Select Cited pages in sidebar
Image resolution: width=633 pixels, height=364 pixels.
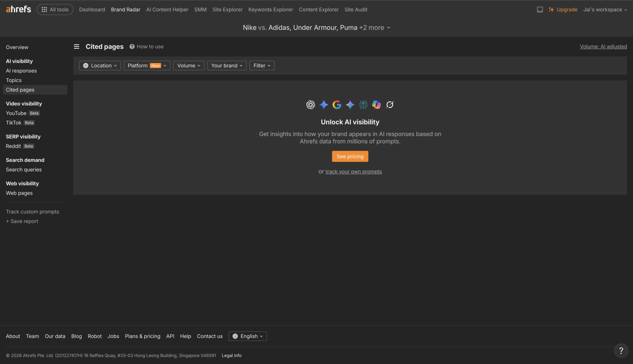click(35, 90)
